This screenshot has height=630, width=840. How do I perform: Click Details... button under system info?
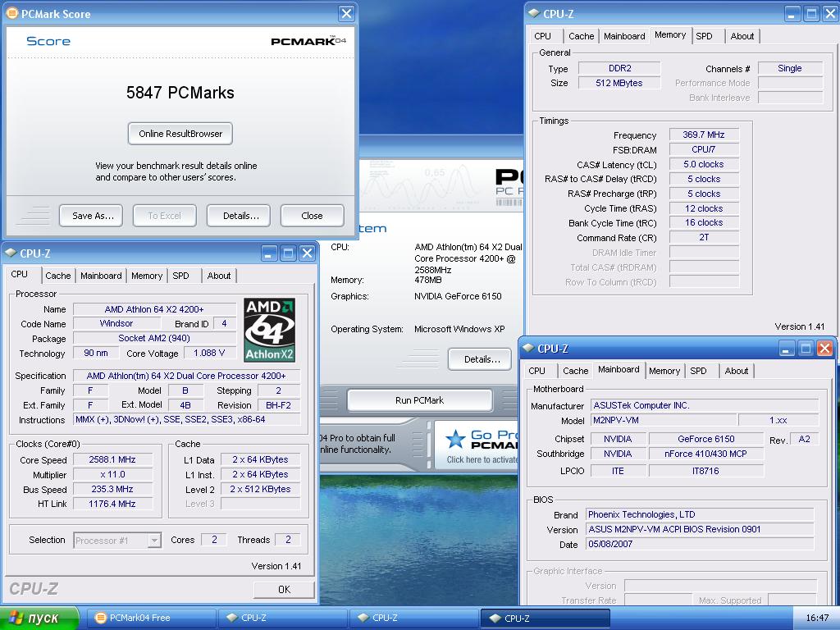pos(479,359)
